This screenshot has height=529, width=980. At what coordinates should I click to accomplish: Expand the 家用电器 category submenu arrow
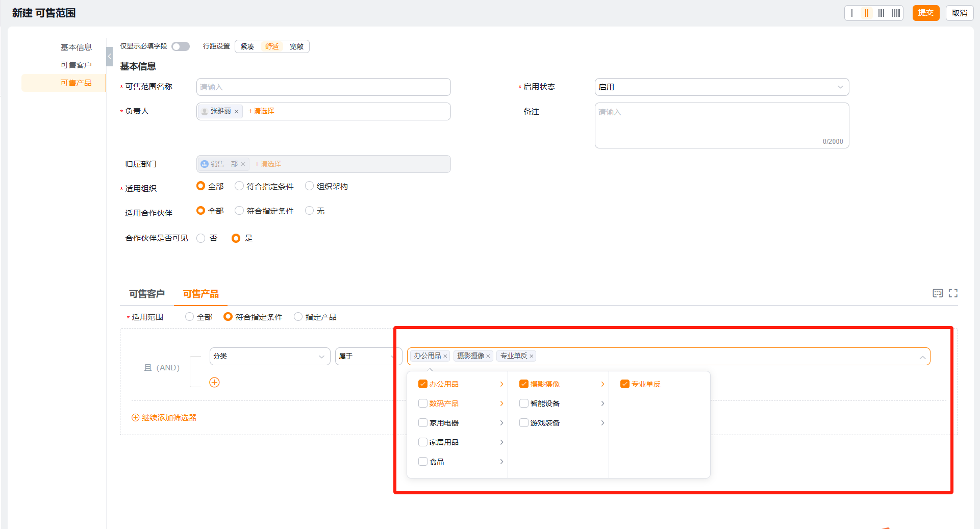click(501, 423)
